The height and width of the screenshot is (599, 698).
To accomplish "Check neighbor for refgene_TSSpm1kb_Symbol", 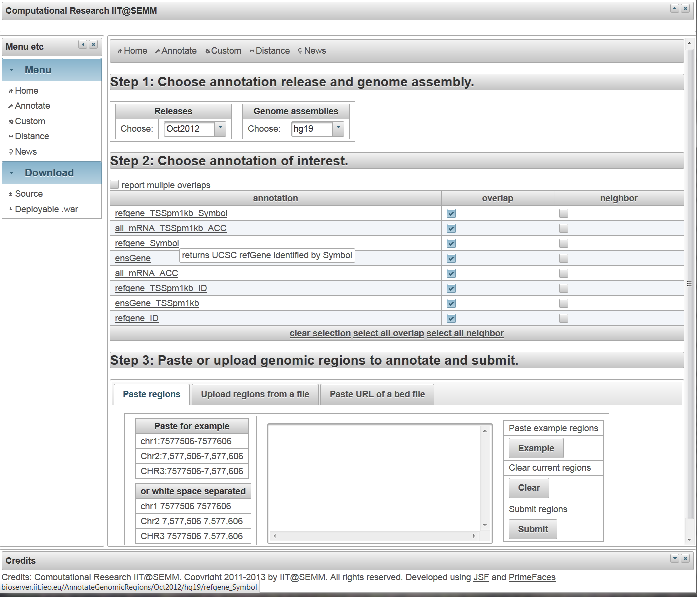I will point(564,214).
